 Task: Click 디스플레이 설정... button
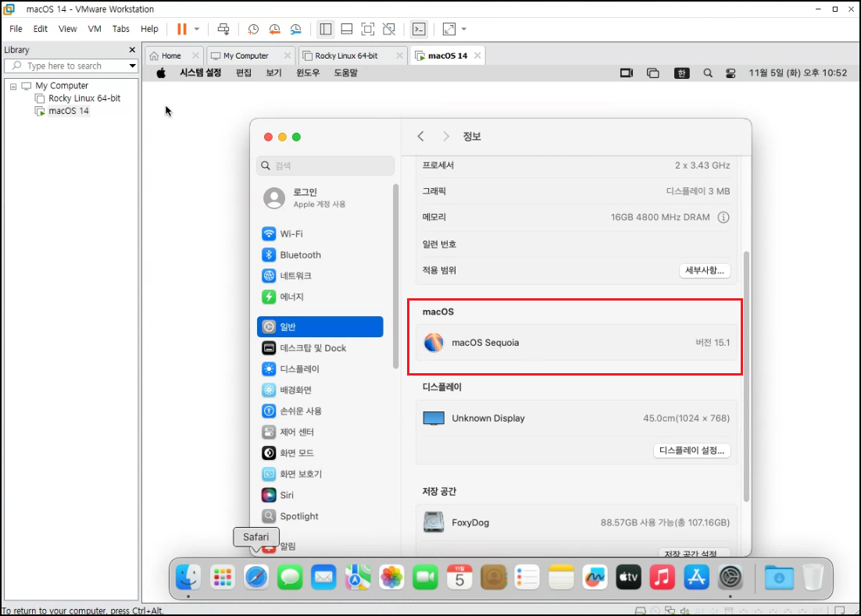(x=692, y=450)
